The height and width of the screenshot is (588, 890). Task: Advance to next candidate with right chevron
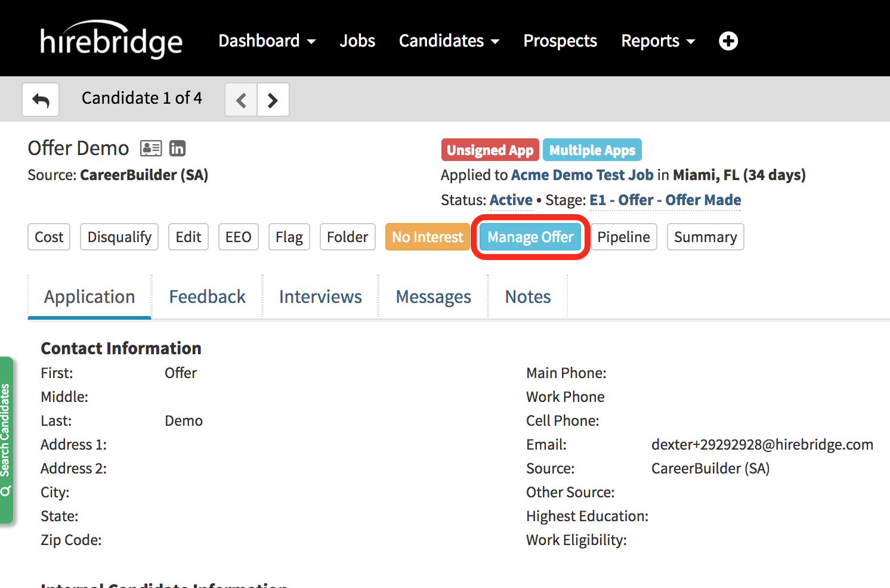pos(273,100)
